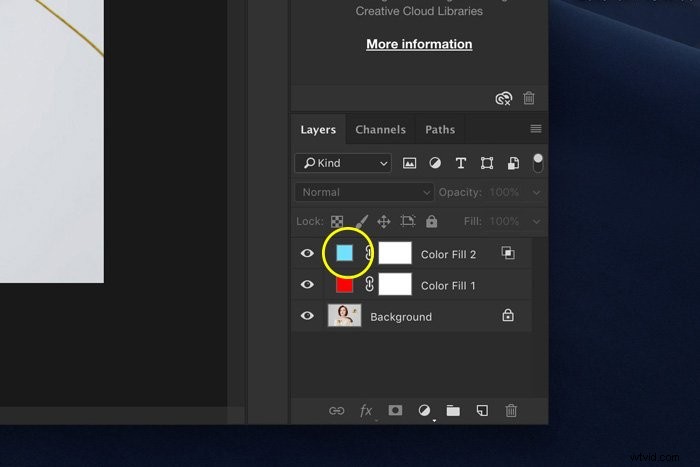The height and width of the screenshot is (467, 700).
Task: Select the Background layer thumbnail
Action: coord(344,316)
